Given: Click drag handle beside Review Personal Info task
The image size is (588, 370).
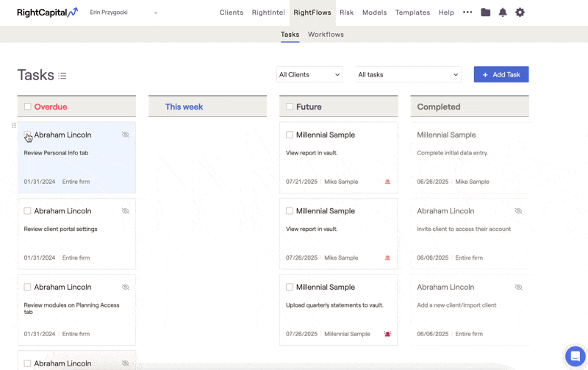Looking at the screenshot, I should (14, 125).
